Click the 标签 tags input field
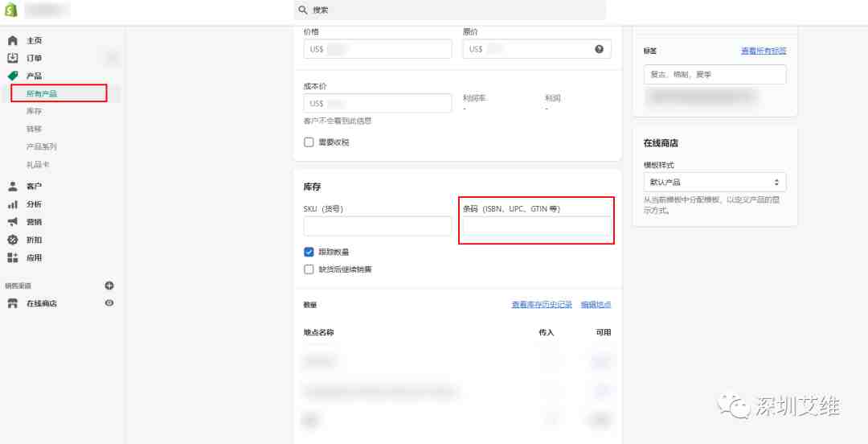Viewport: 868px width, 444px height. [x=714, y=74]
